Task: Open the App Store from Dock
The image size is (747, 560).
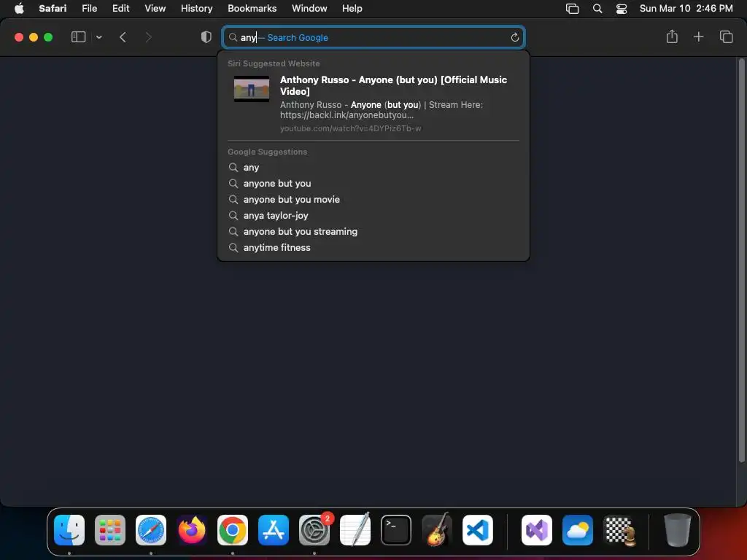Action: point(274,529)
